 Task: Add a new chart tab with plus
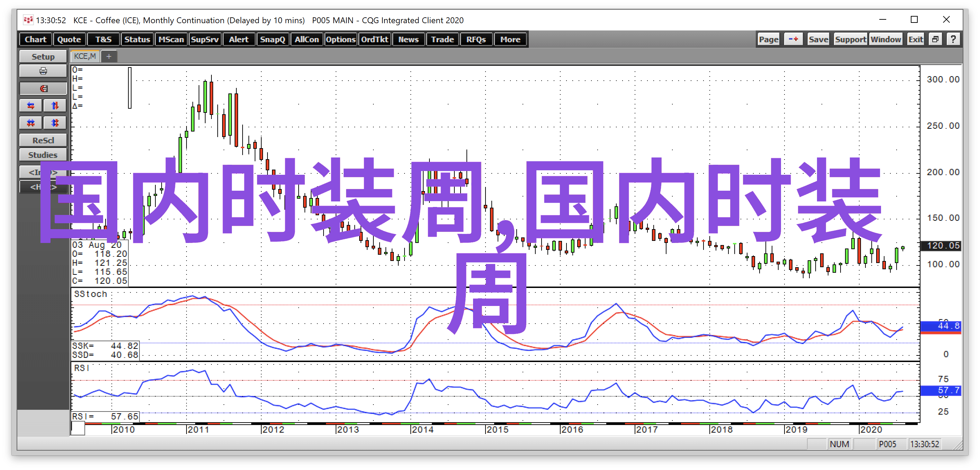(109, 57)
